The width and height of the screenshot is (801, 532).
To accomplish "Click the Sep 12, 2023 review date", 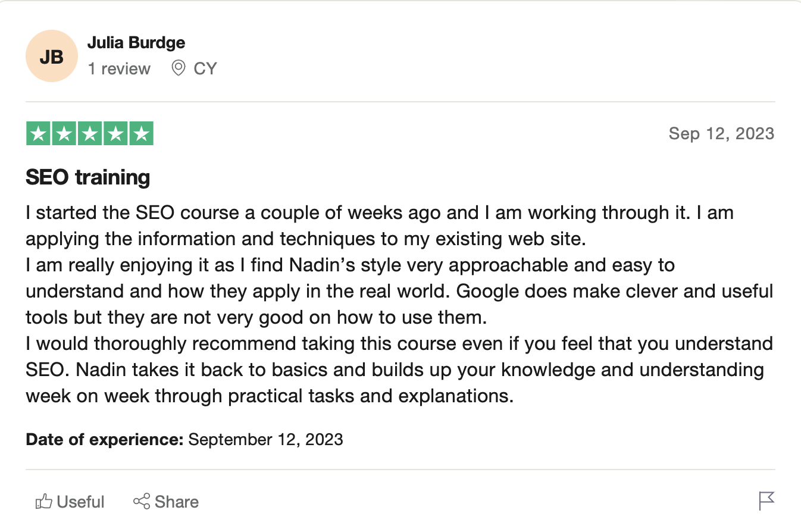I will [721, 133].
